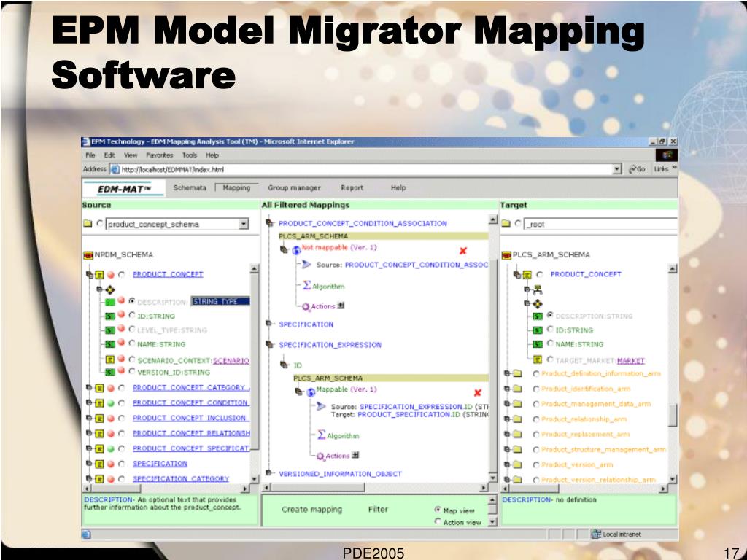Screen dimensions: 747x560
Task: Click the Filter button
Action: tap(378, 510)
